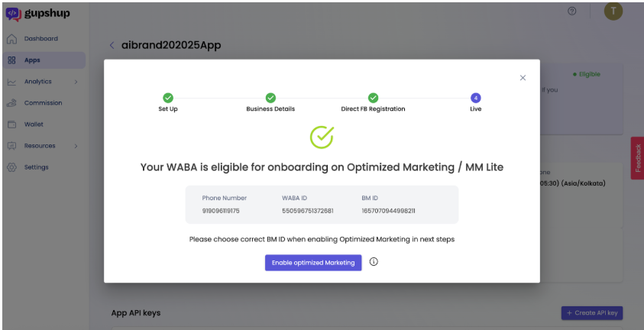Open Apps menu item
This screenshot has width=644, height=330.
tap(44, 60)
